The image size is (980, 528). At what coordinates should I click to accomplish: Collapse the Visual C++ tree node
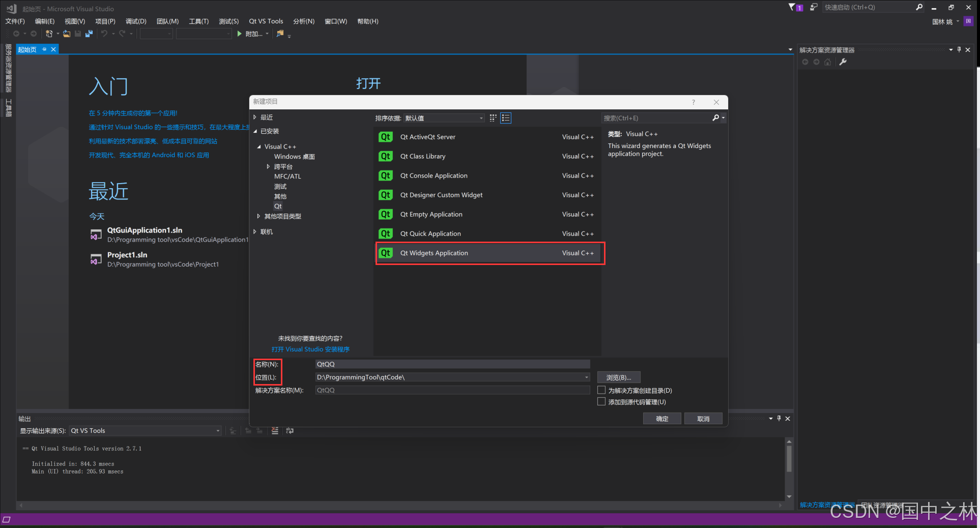pos(259,146)
